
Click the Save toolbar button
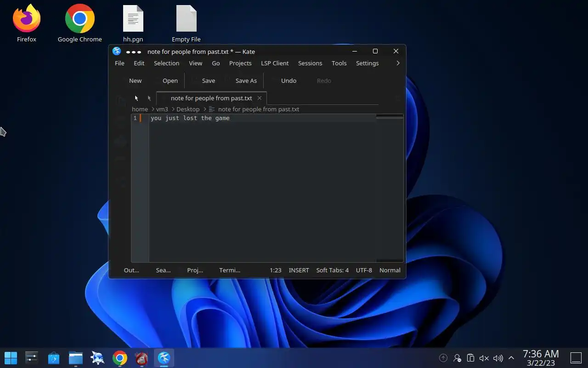point(209,80)
